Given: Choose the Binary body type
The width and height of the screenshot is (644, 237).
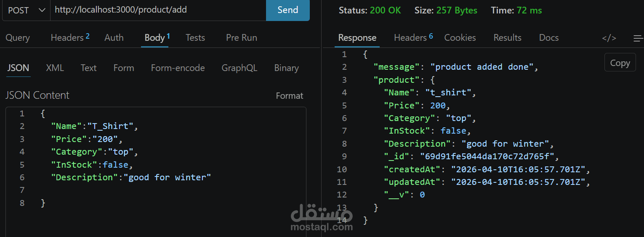Looking at the screenshot, I should point(286,68).
